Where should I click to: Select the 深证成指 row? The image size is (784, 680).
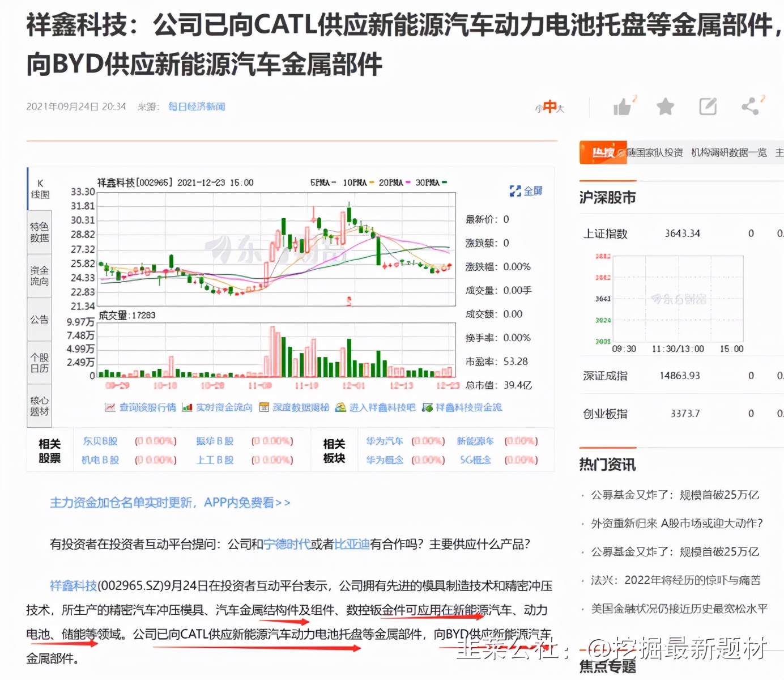[681, 376]
